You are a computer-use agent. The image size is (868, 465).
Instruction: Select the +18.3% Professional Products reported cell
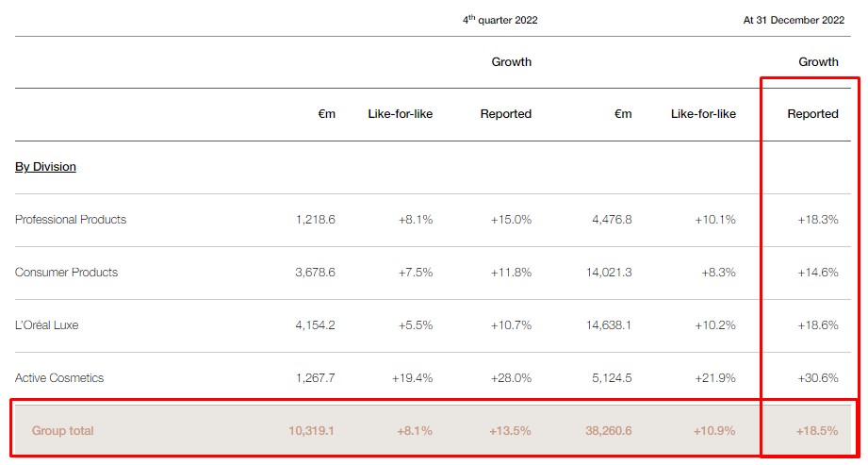817,220
